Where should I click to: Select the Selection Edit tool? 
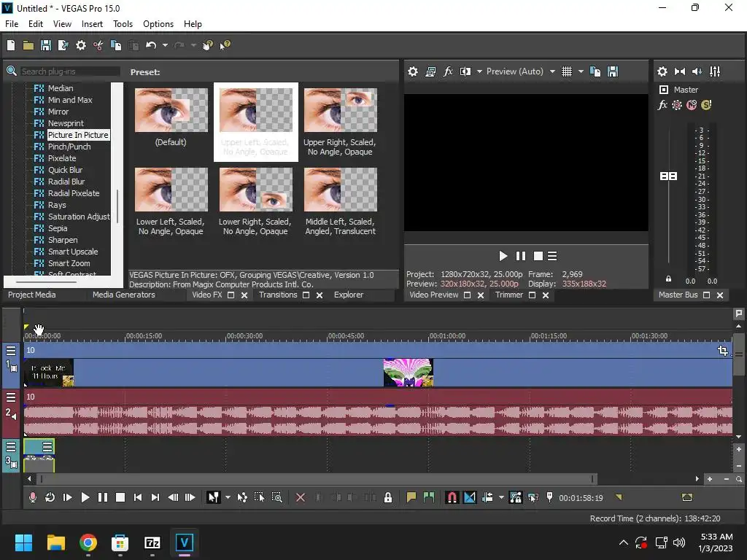click(x=259, y=497)
